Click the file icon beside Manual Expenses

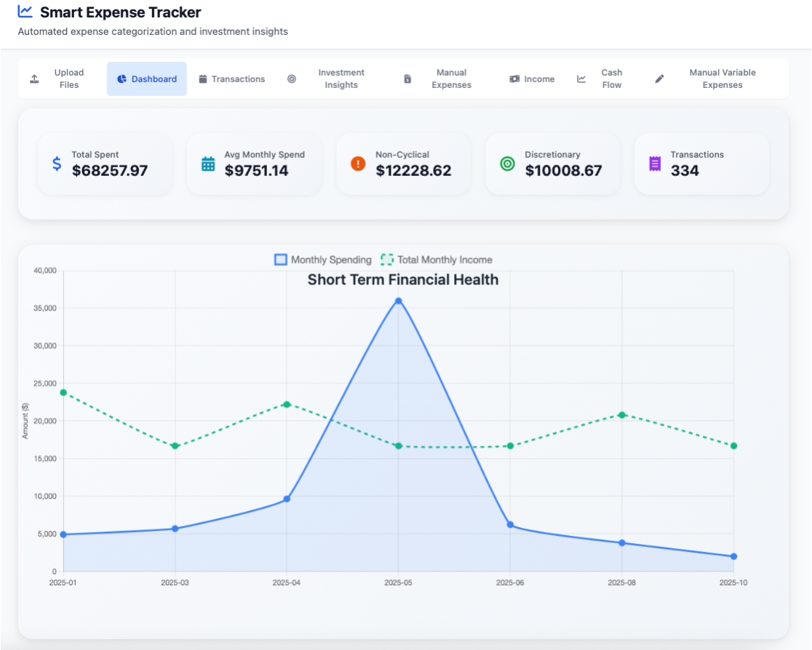point(407,79)
